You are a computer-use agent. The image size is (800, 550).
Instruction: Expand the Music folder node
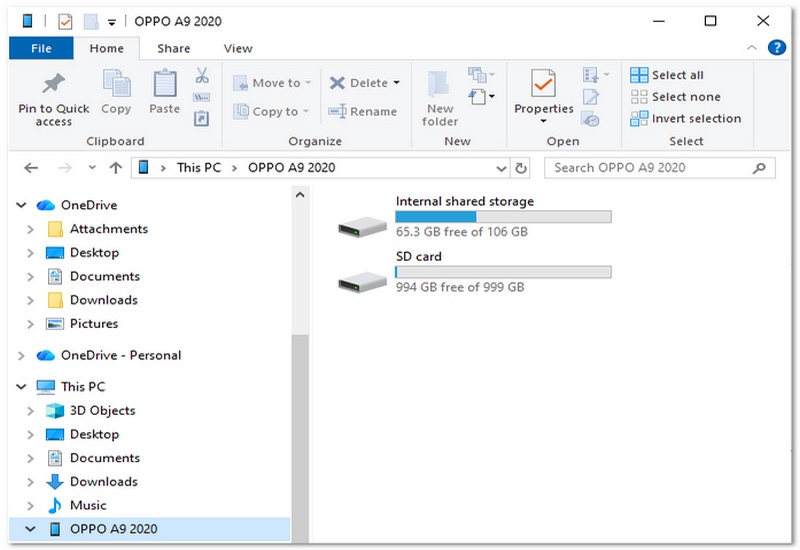[30, 506]
